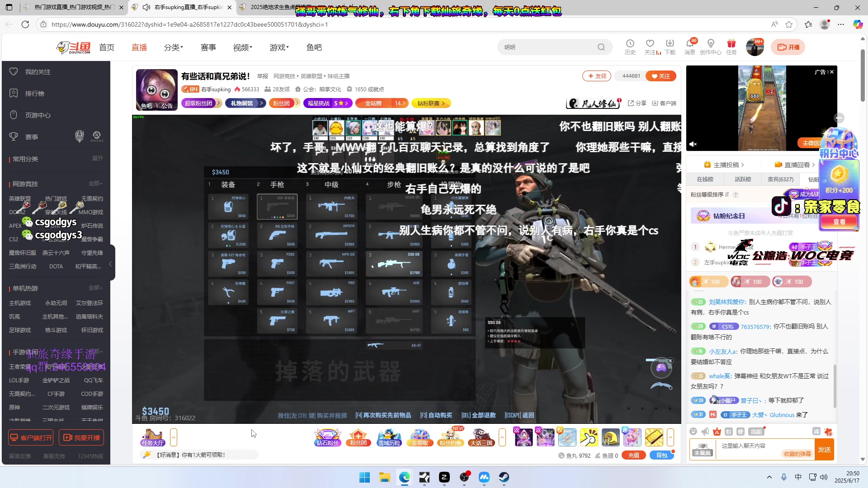Click the chat megaphone horn icon
The width and height of the screenshot is (868, 488).
pos(705,432)
